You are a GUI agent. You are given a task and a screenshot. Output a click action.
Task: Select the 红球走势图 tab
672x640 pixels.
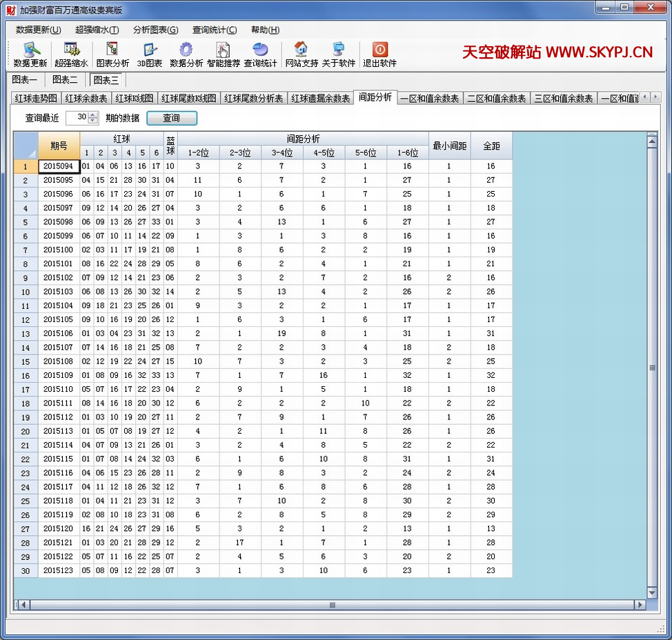37,99
